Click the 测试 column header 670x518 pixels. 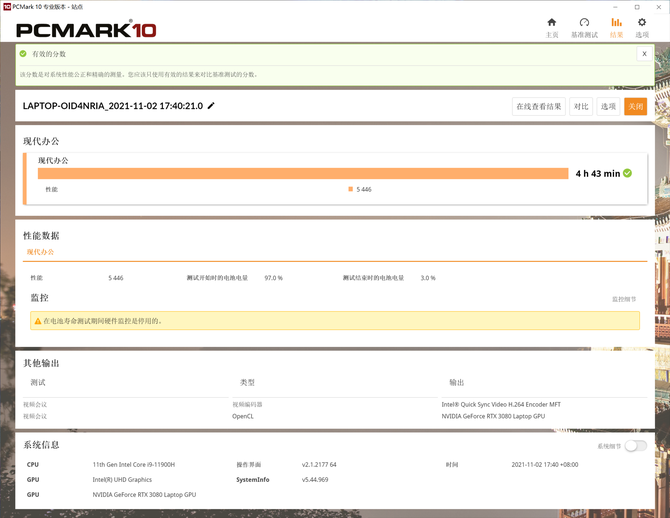pyautogui.click(x=38, y=382)
